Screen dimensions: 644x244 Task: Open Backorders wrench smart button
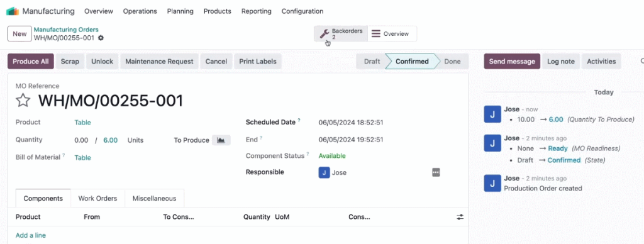tap(341, 34)
